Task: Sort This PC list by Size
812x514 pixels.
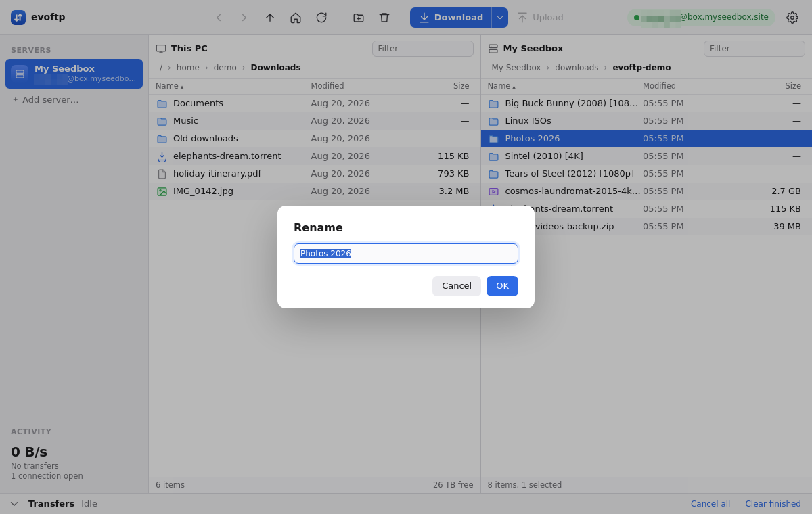Action: (461, 86)
